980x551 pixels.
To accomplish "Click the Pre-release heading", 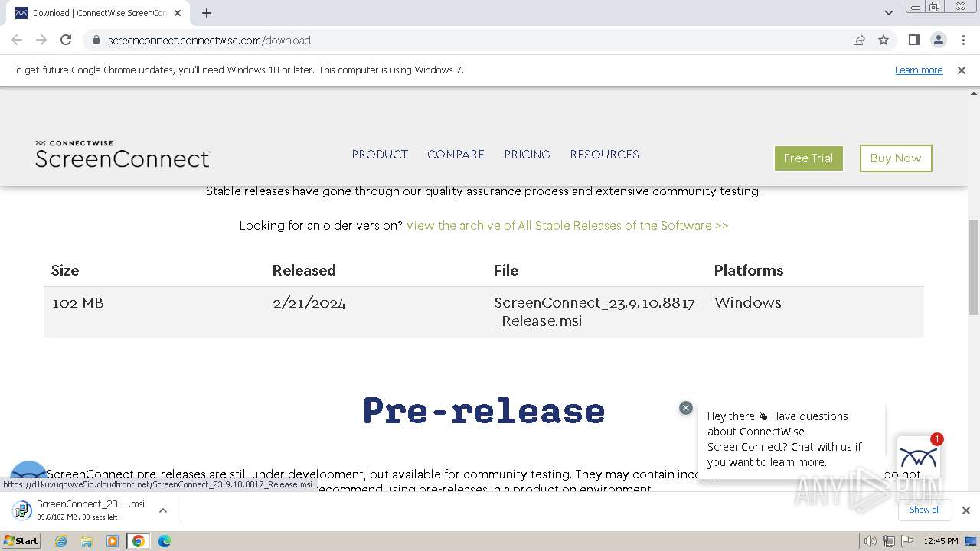I will pos(484,411).
